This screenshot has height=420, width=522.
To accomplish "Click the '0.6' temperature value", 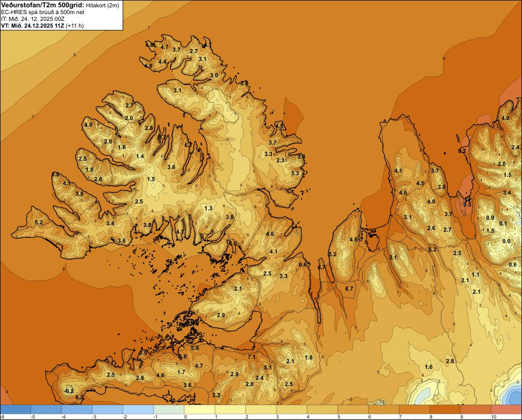I will (x=513, y=265).
